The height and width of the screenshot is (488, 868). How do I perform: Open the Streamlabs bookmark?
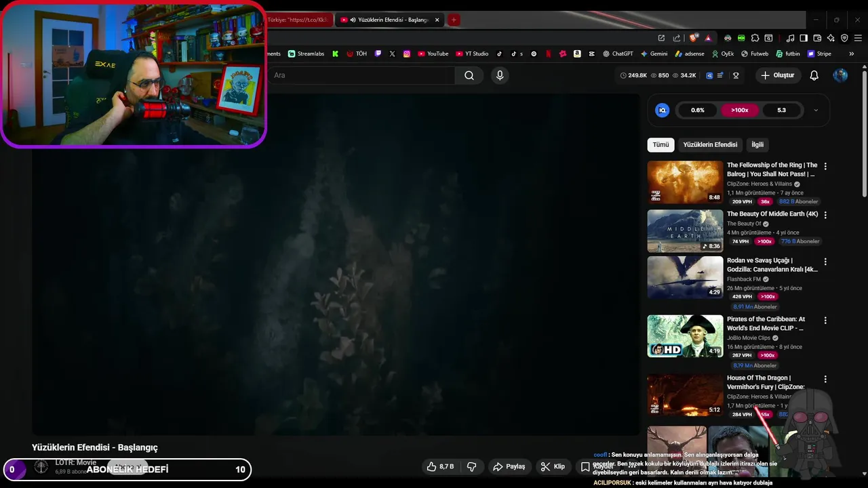click(x=306, y=54)
